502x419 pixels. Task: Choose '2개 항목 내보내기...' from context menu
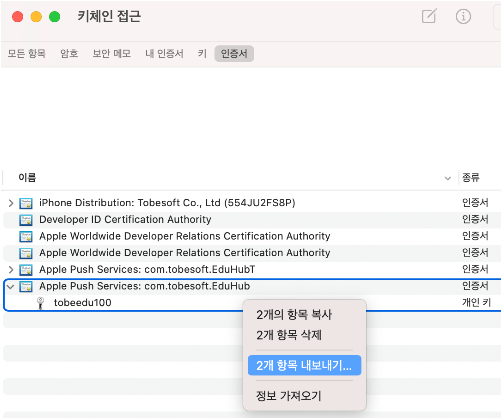pos(304,365)
